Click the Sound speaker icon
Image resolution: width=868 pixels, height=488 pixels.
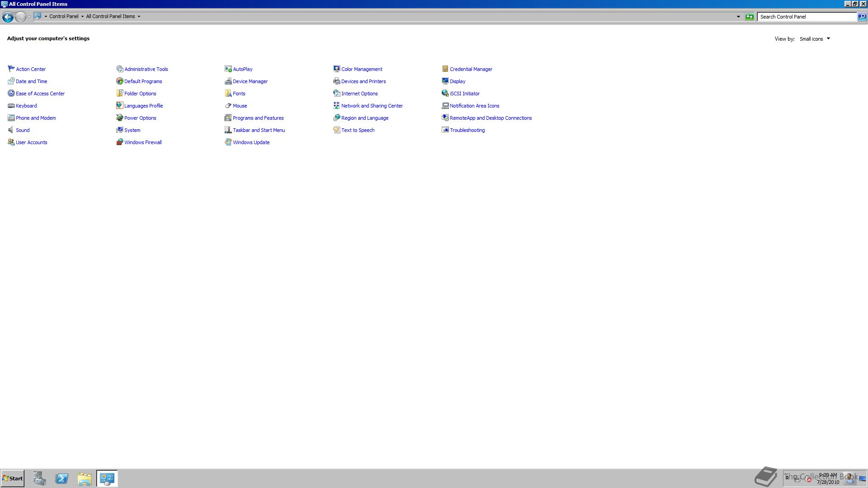click(11, 130)
